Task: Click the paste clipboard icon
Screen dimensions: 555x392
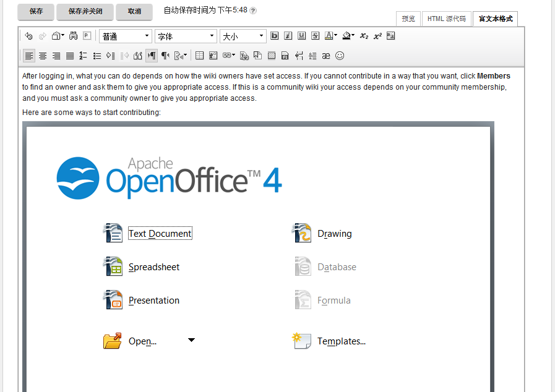Action: pyautogui.click(x=56, y=36)
